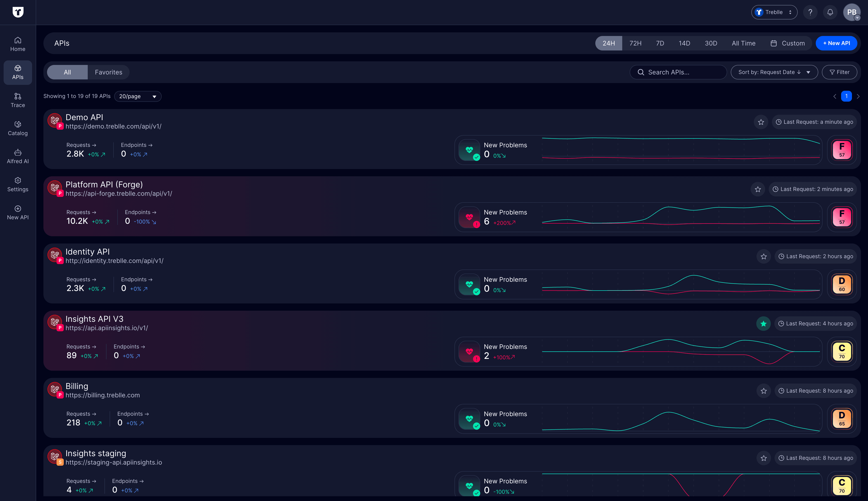This screenshot has height=501, width=868.
Task: Open the help question mark icon
Action: (810, 12)
